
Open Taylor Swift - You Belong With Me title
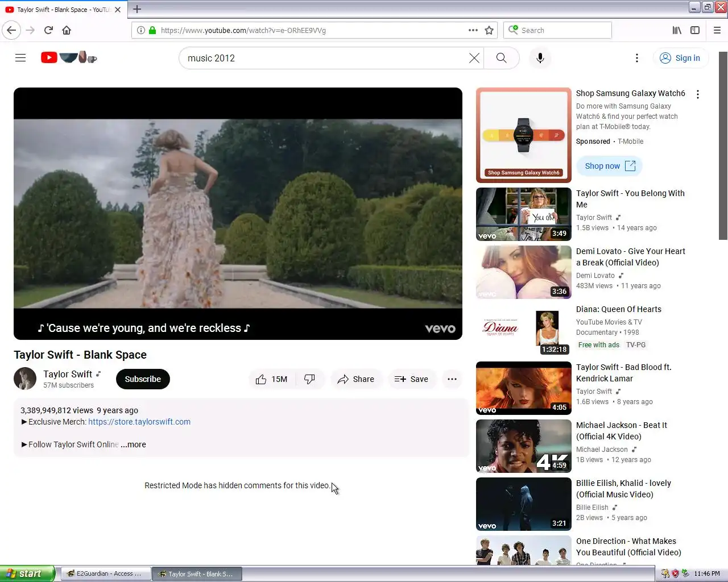[x=630, y=199]
